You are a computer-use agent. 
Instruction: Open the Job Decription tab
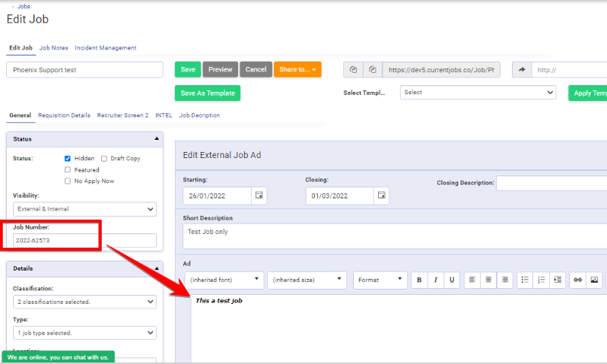pyautogui.click(x=199, y=116)
